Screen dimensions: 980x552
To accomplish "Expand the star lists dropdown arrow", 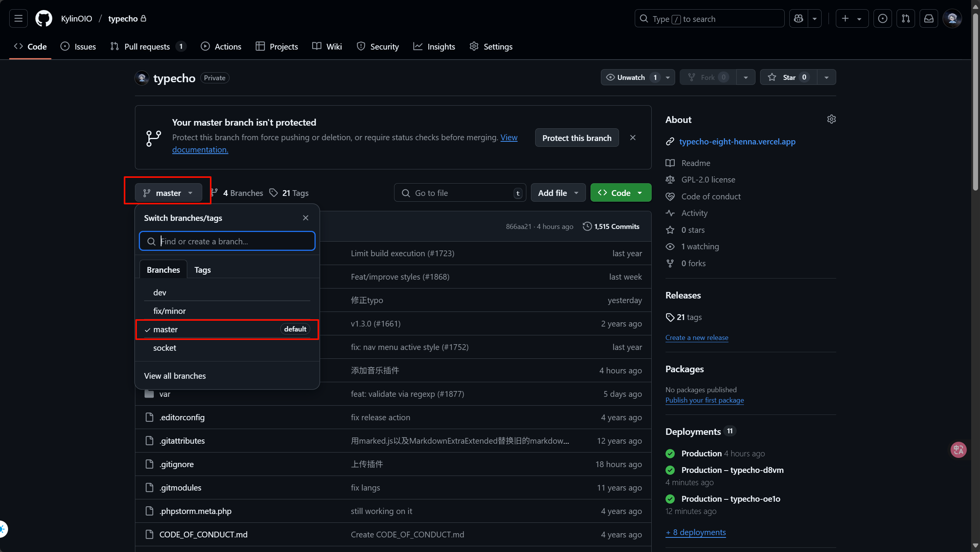I will (x=826, y=77).
